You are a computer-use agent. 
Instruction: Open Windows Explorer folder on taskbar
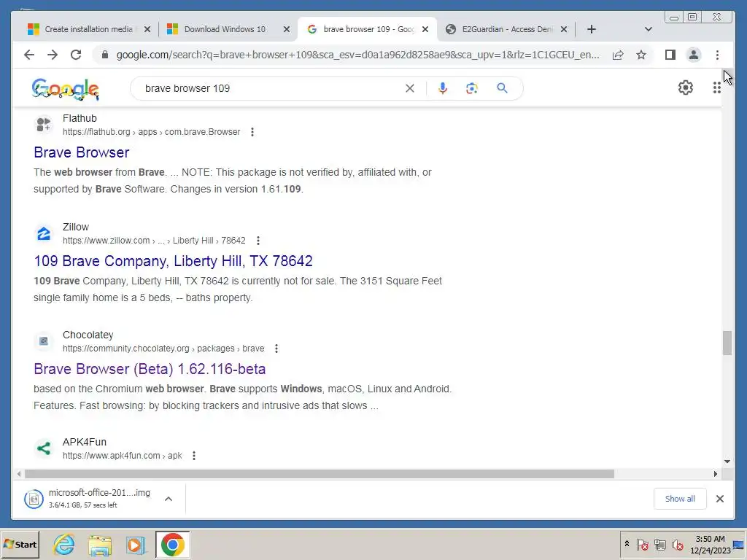click(x=99, y=545)
